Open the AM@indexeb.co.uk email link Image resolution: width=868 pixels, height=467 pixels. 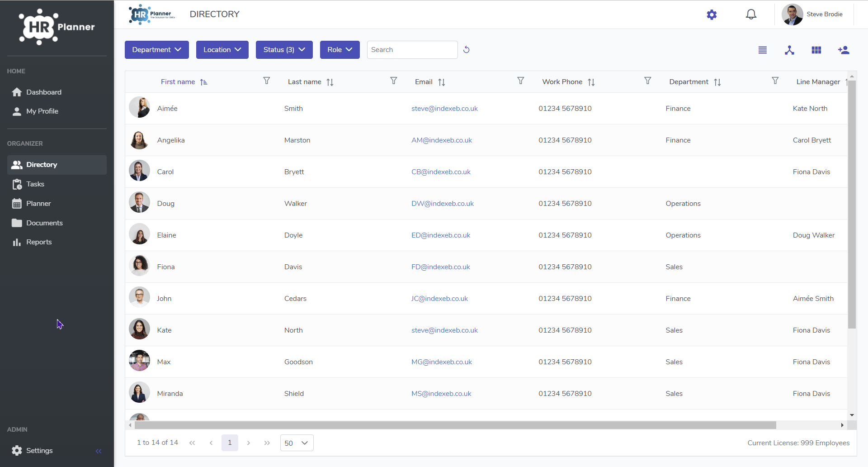coord(442,140)
